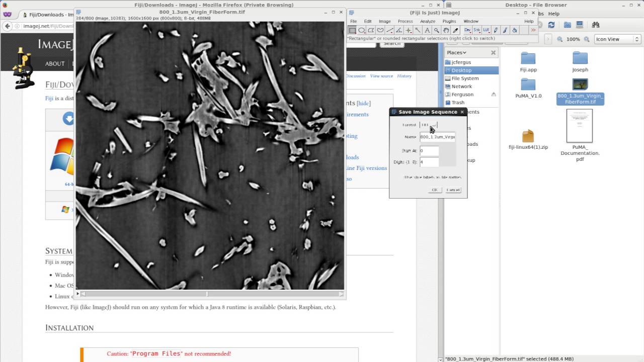
Task: Open the ImageJ Process menu
Action: point(405,21)
